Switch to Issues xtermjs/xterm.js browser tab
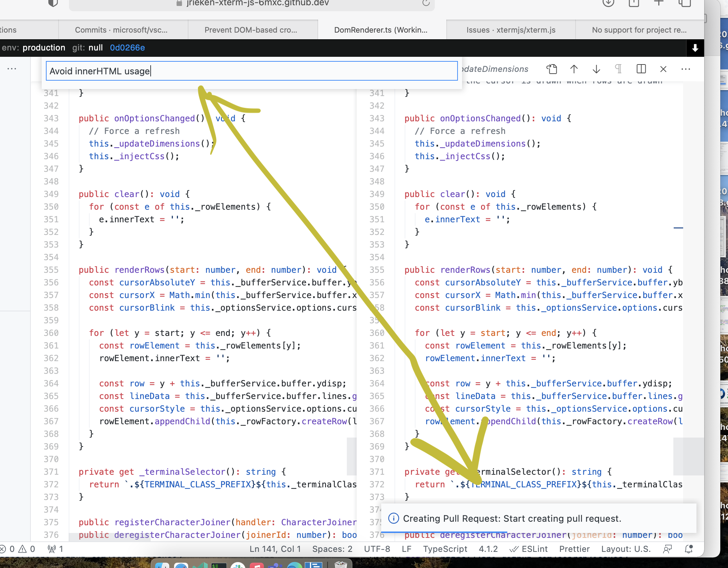 coord(511,30)
